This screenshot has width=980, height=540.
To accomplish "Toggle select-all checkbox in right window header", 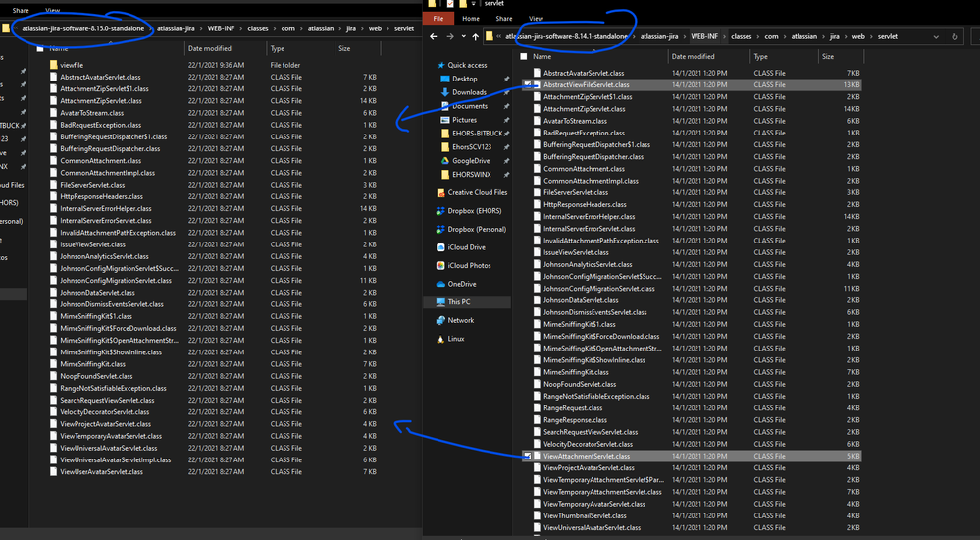I will [x=524, y=56].
